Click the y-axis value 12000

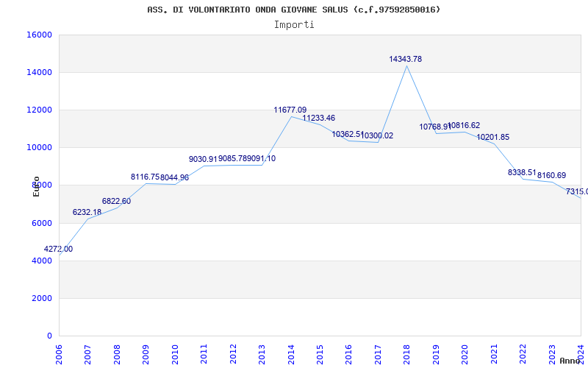coord(39,110)
